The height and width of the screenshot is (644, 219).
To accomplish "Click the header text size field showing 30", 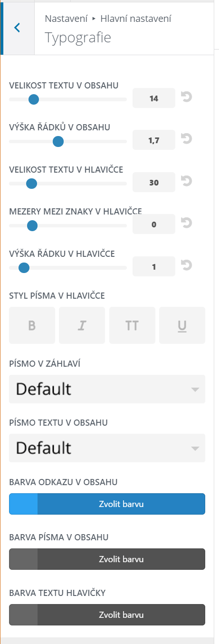I will 154,182.
